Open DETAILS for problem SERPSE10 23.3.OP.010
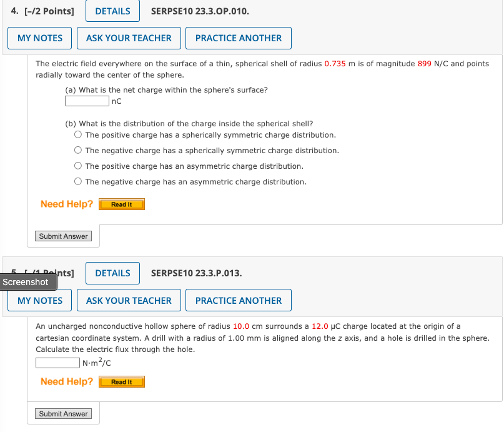The image size is (504, 432). pos(112,11)
